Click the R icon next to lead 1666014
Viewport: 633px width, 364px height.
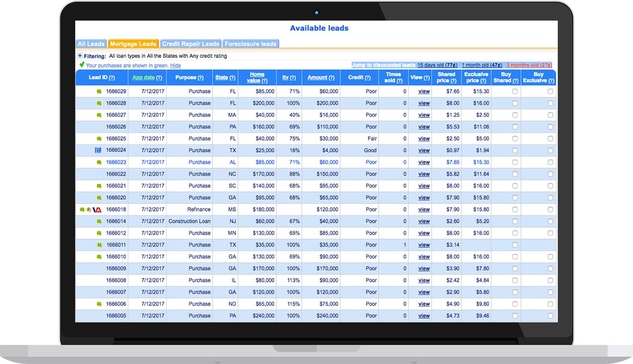99,221
